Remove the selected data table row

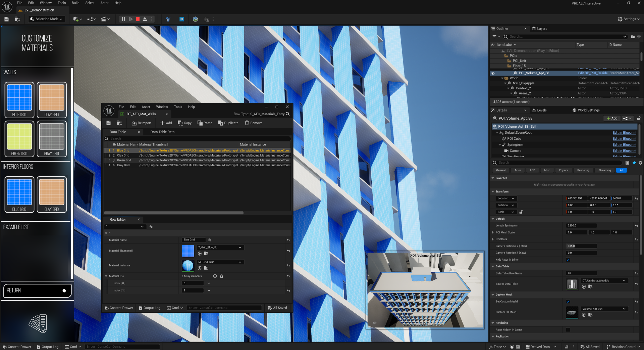pyautogui.click(x=253, y=123)
